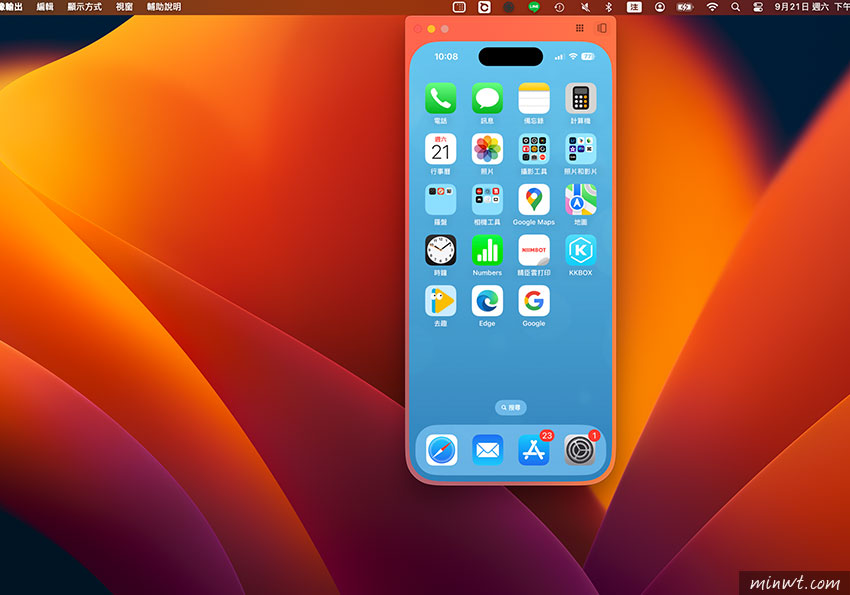Click the muted sound menu bar icon
This screenshot has width=850, height=595.
pyautogui.click(x=585, y=7)
